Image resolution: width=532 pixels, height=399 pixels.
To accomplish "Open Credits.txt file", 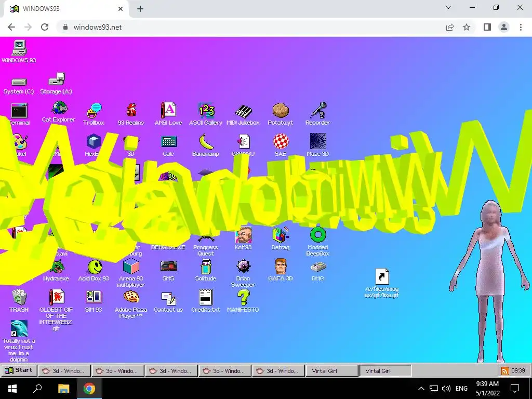I will click(x=206, y=297).
